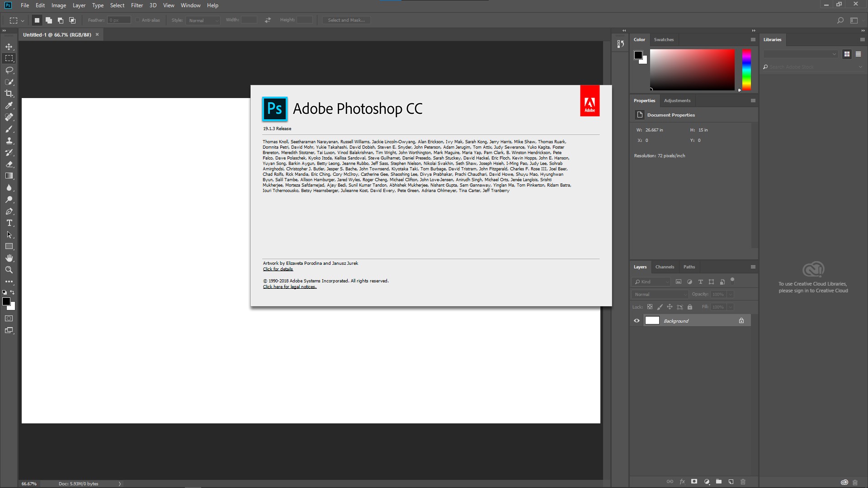Open 'Click here for legal notices' link
The image size is (868, 488).
[x=290, y=287]
